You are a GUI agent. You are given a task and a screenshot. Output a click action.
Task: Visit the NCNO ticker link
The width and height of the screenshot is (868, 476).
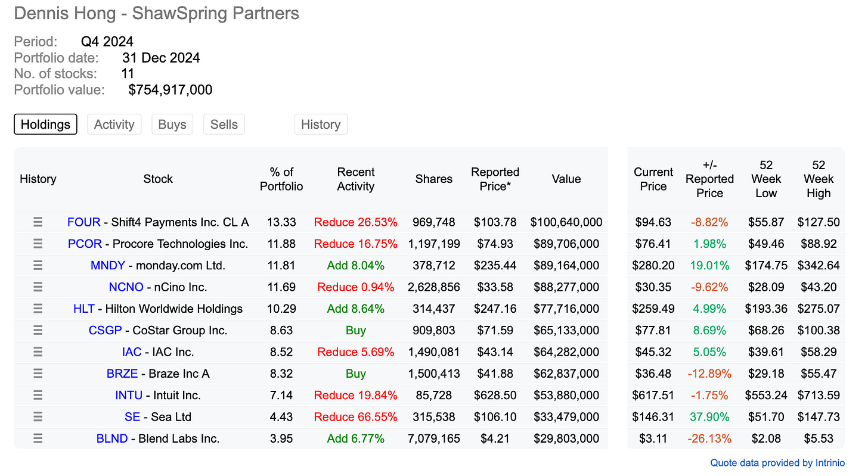[x=126, y=287]
